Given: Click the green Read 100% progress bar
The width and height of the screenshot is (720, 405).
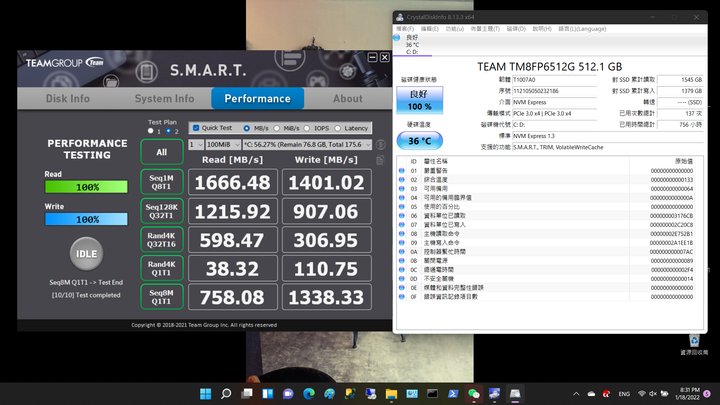Looking at the screenshot, I should pos(86,187).
